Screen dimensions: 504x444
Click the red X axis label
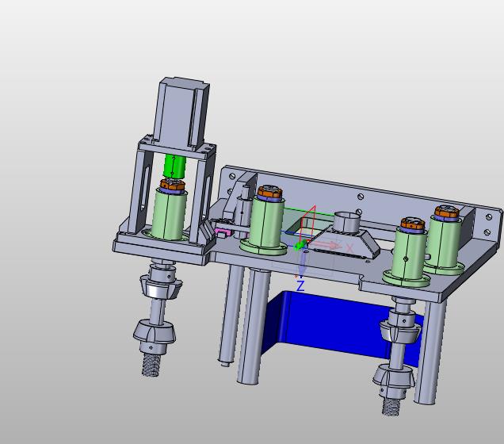click(349, 248)
